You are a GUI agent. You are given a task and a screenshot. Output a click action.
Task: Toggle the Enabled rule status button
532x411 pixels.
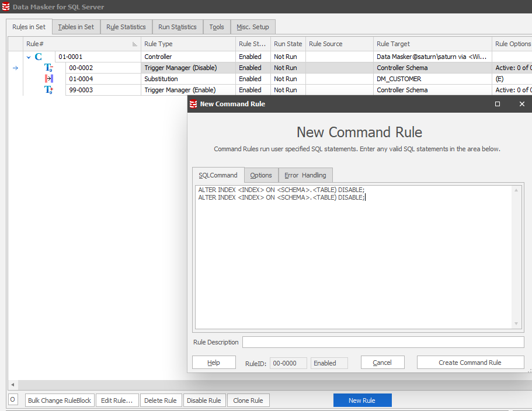[329, 363]
